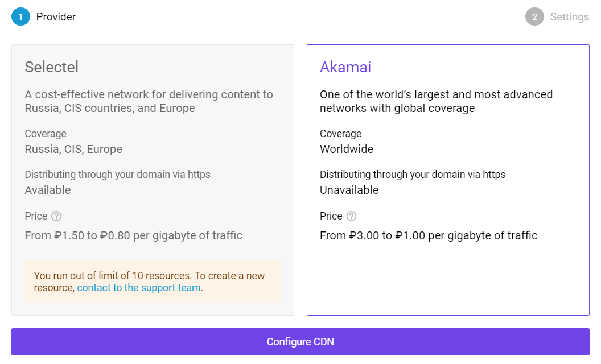This screenshot has width=601, height=364.
Task: Click the Unavailable https status in Akamai
Action: coord(349,190)
